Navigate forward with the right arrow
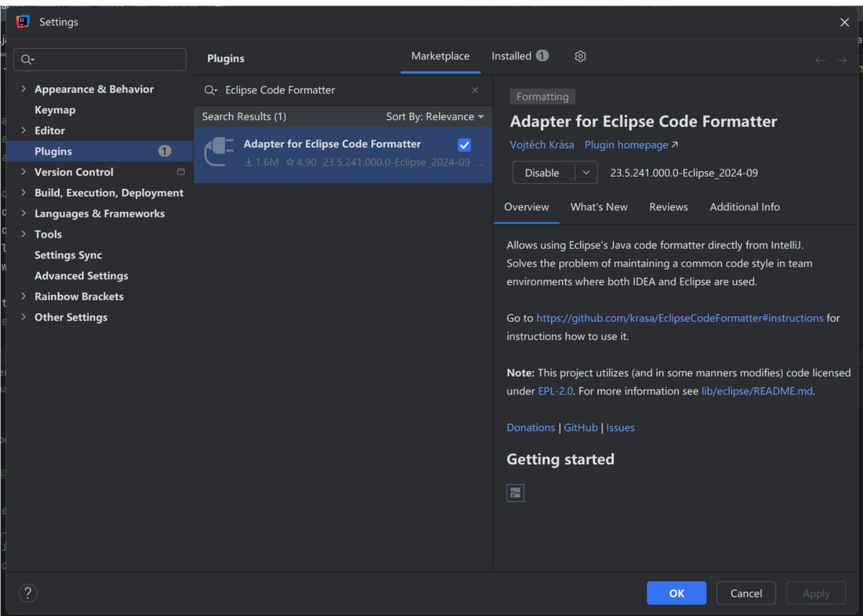Viewport: 863px width, 616px height. click(x=841, y=60)
